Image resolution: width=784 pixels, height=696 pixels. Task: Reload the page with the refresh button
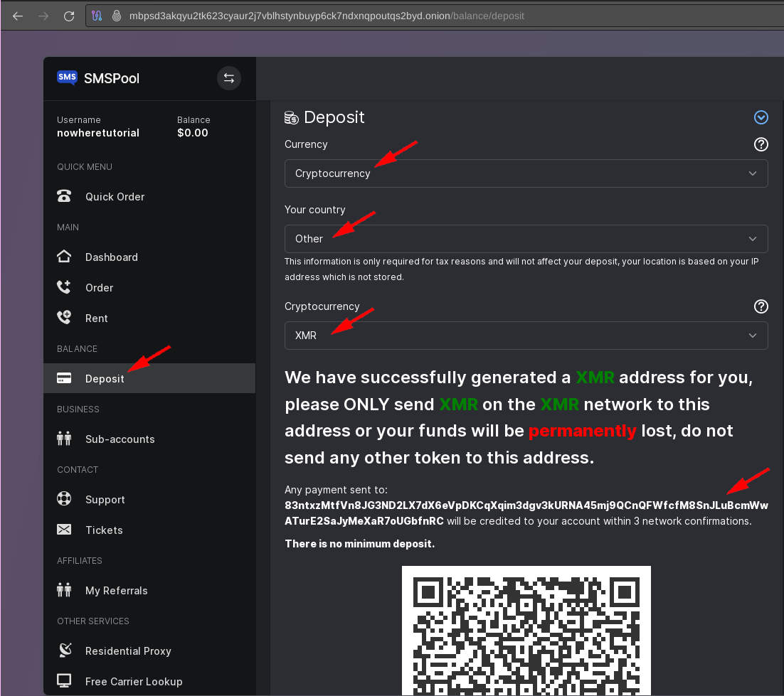pos(69,16)
